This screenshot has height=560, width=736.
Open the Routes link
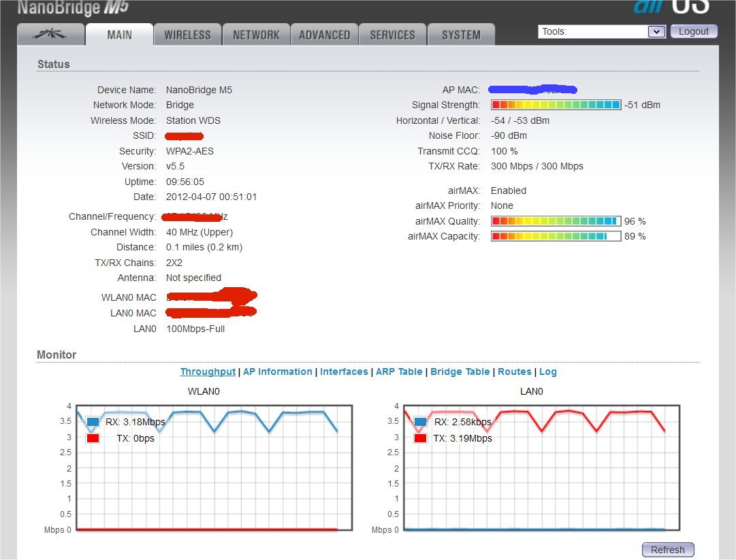515,372
